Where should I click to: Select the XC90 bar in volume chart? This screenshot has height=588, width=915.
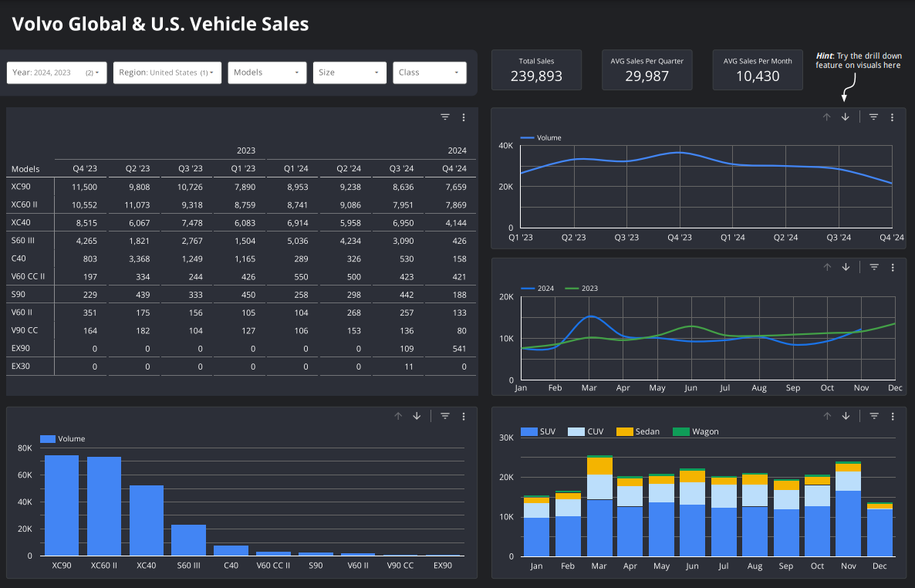[x=61, y=505]
